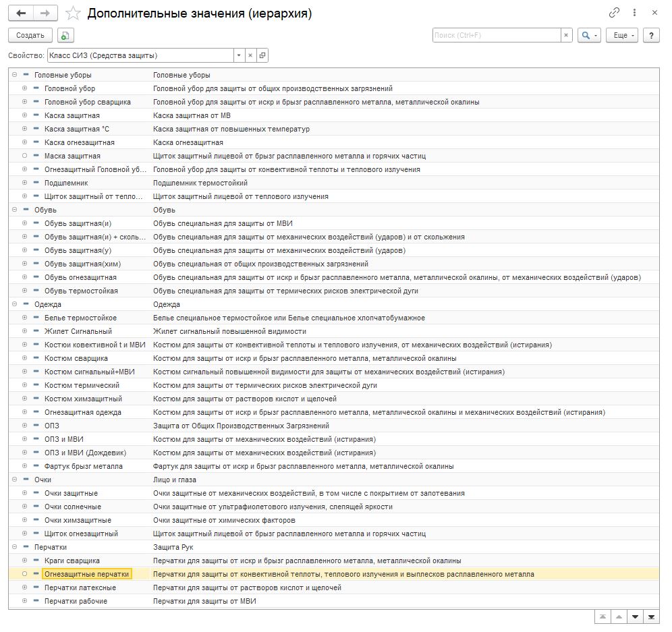Select Перчатки латексные row

click(333, 587)
